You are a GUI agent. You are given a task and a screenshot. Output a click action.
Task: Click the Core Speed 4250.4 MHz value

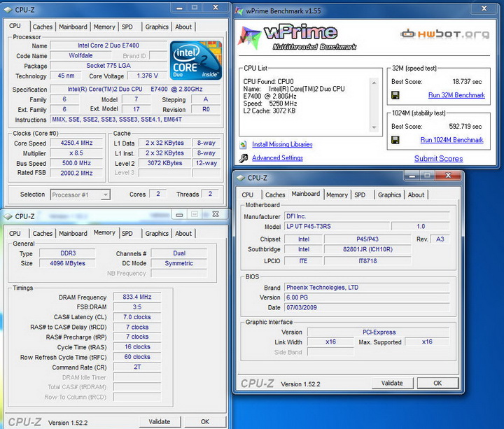click(x=76, y=143)
